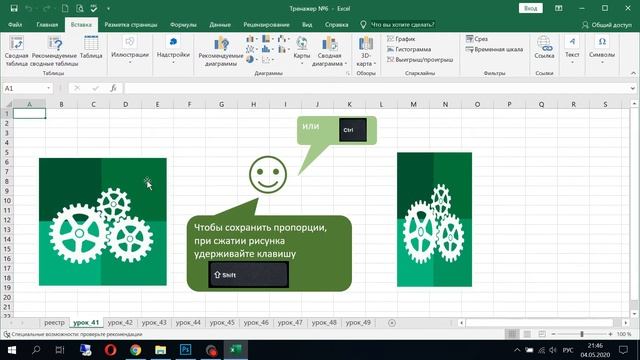Click the Print Preview icon in title bar
The width and height of the screenshot is (640, 360).
point(80,8)
